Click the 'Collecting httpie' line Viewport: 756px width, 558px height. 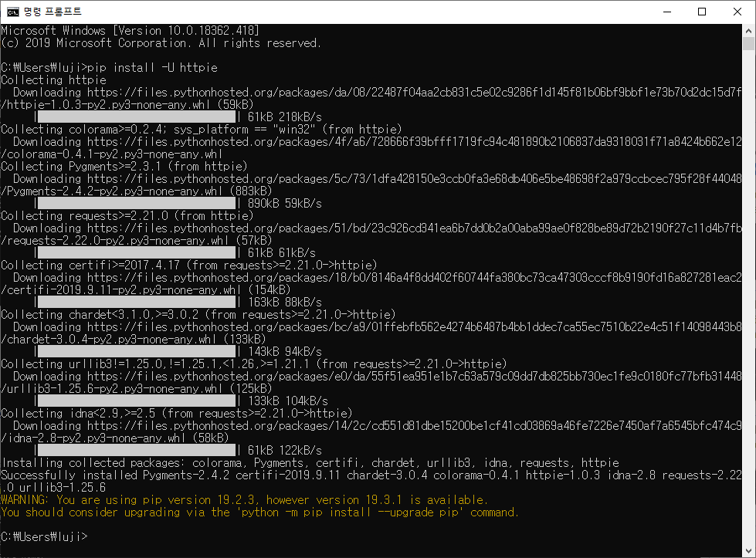[53, 80]
